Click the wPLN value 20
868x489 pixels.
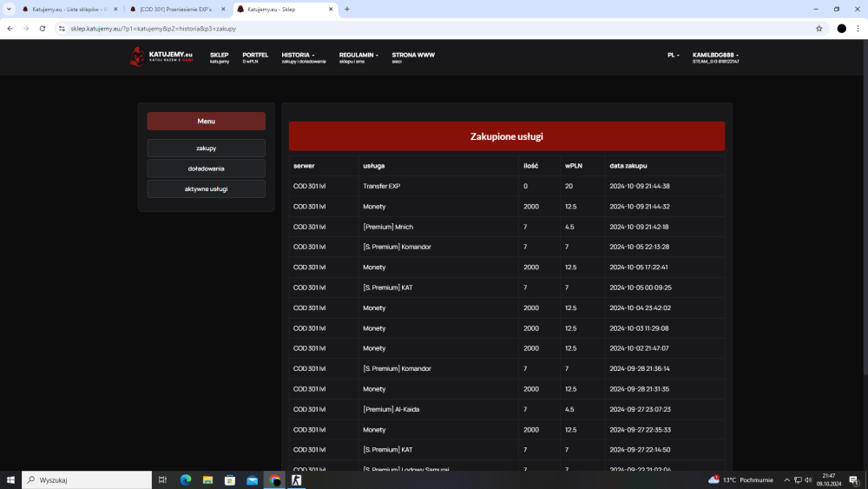[569, 186]
